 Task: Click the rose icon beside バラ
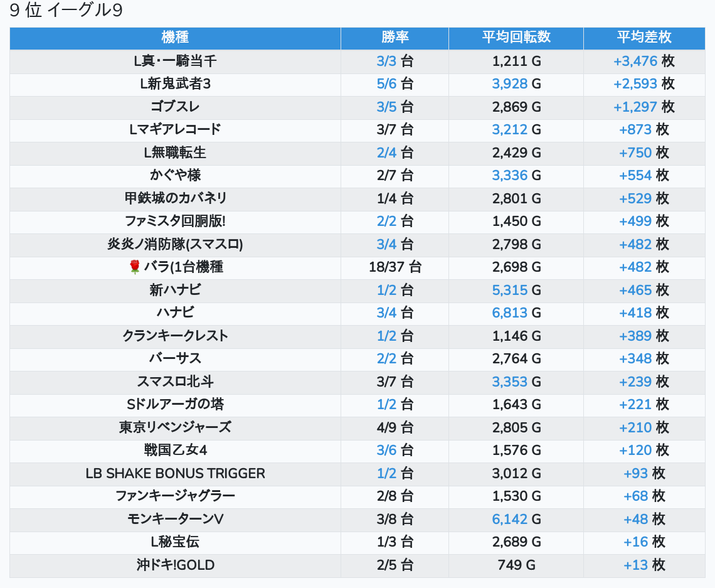(134, 267)
